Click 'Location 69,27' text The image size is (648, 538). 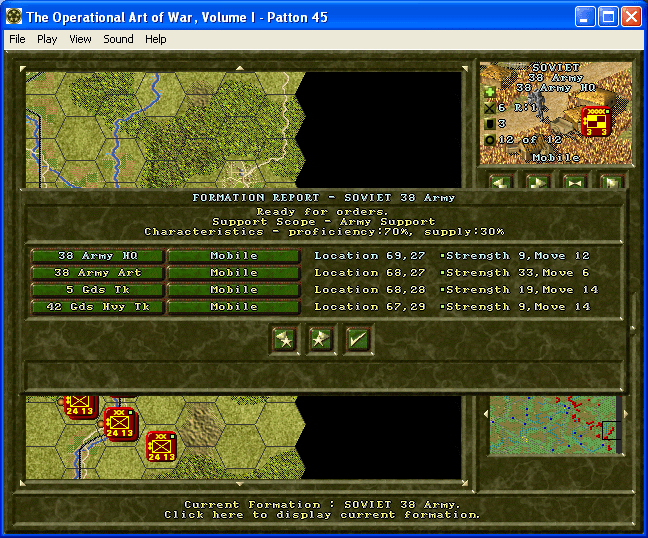click(x=370, y=256)
